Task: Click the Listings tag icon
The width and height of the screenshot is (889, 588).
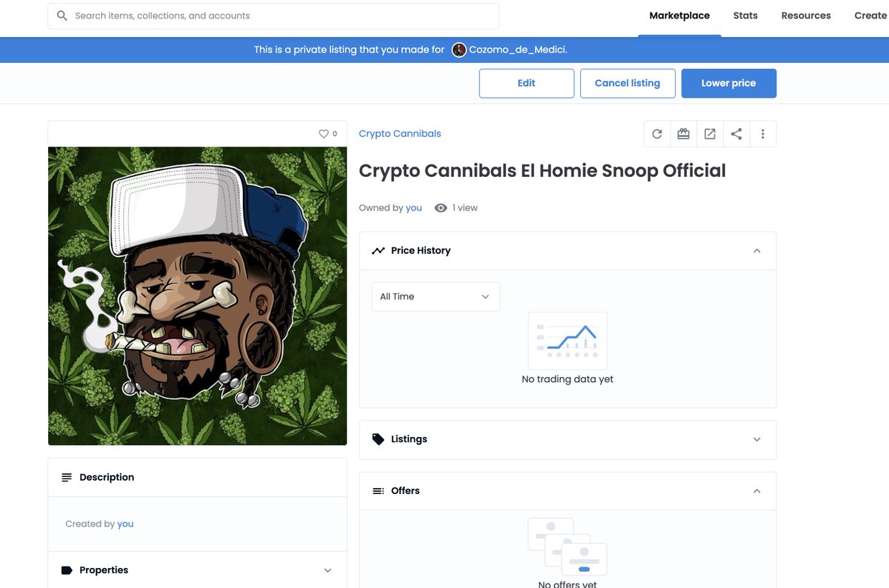Action: pos(379,439)
